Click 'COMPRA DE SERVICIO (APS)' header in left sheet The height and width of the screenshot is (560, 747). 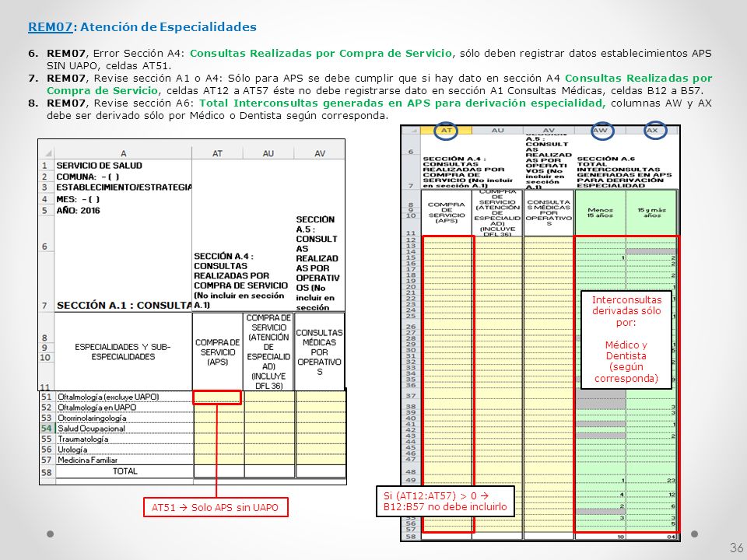[217, 352]
